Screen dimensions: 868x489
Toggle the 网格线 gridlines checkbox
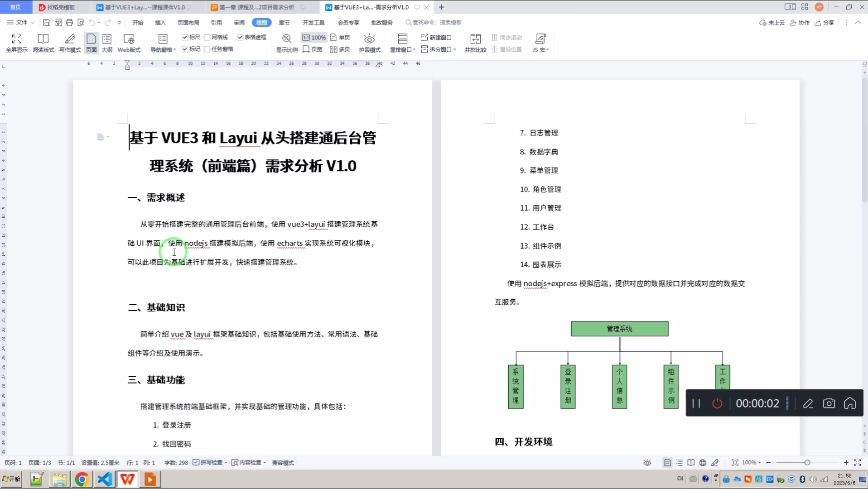pos(207,37)
